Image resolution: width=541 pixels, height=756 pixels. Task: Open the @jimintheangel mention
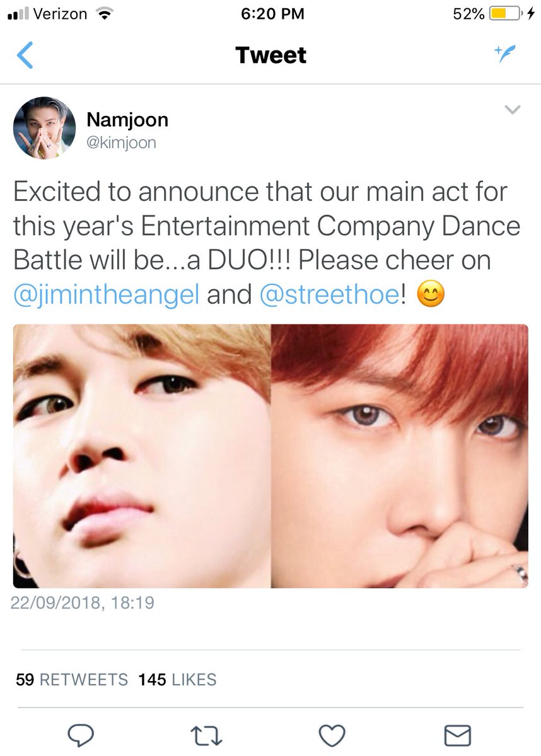pyautogui.click(x=107, y=294)
